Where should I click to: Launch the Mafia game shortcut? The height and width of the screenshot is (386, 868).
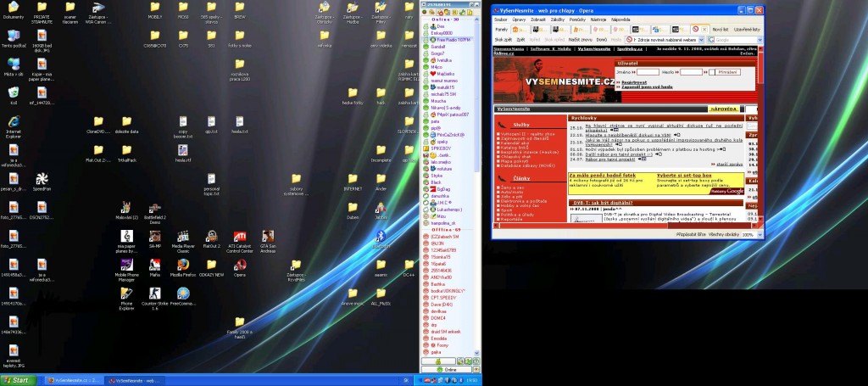pyautogui.click(x=154, y=267)
